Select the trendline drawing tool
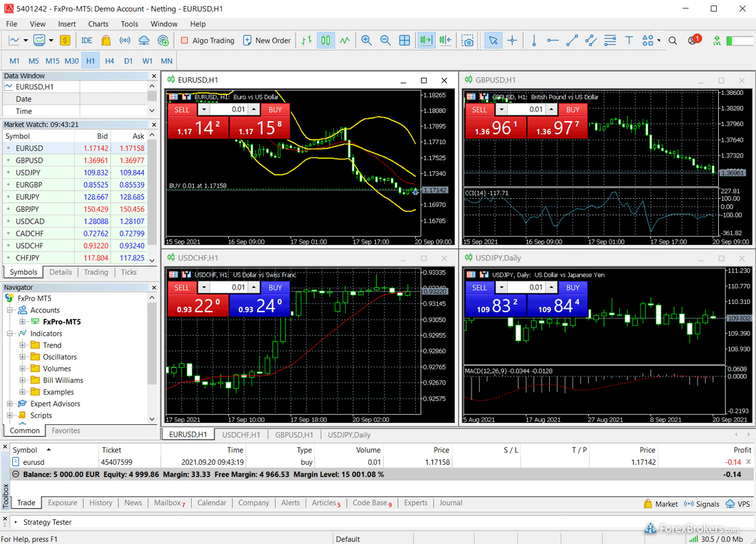Screen dimensions: 756x544 [x=572, y=41]
